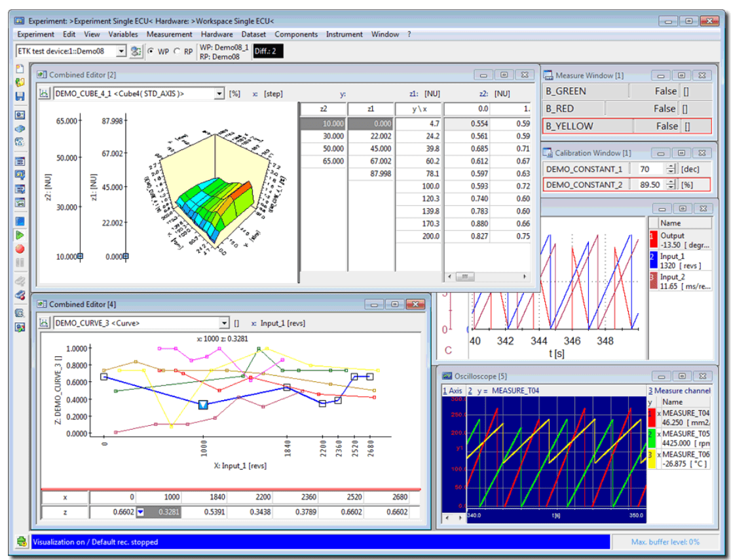The image size is (731, 560).
Task: Click the blank page New icon in sidebar
Action: click(20, 69)
